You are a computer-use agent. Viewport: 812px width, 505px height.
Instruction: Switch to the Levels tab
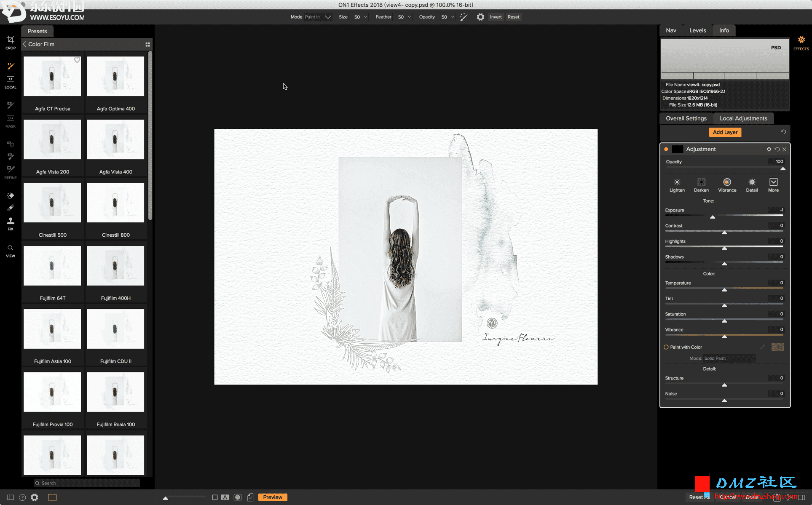tap(697, 30)
